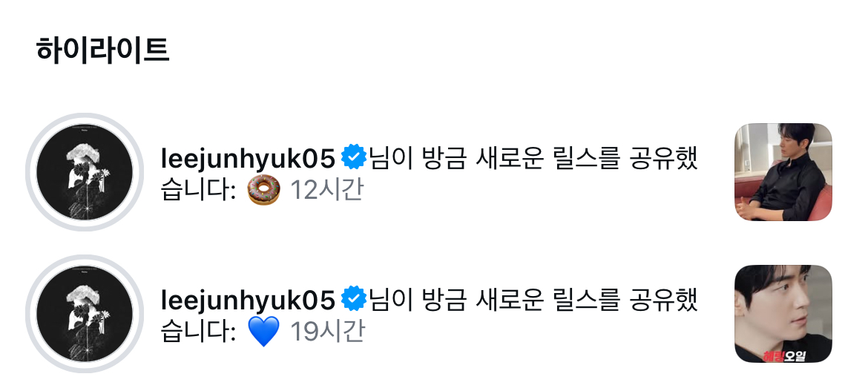Open the notification text ending with blue heart
The width and height of the screenshot is (868, 391).
point(429,316)
